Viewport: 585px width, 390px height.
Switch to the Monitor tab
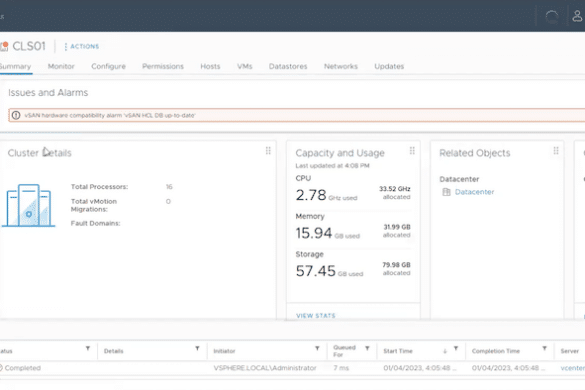(61, 66)
